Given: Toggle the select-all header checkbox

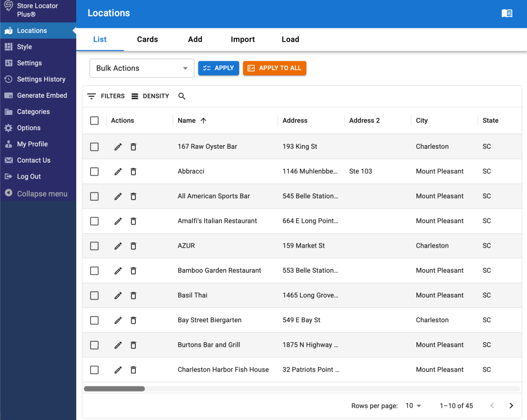Looking at the screenshot, I should tap(95, 120).
